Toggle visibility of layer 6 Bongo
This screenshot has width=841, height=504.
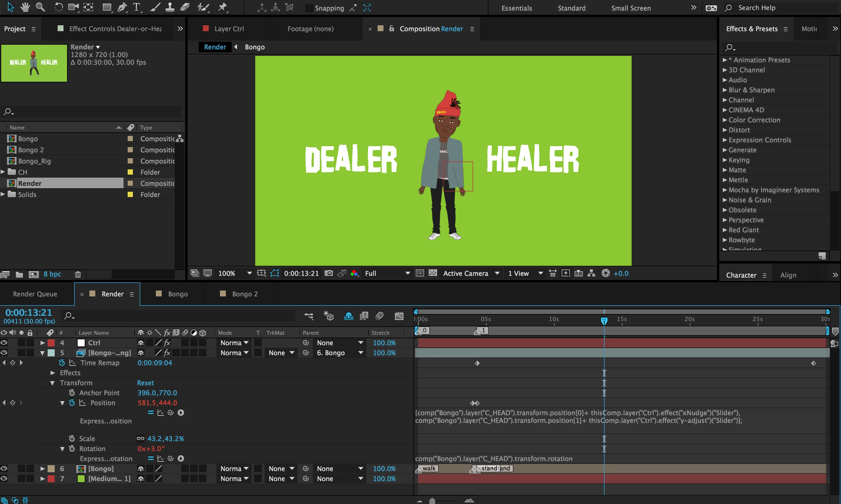coord(4,469)
